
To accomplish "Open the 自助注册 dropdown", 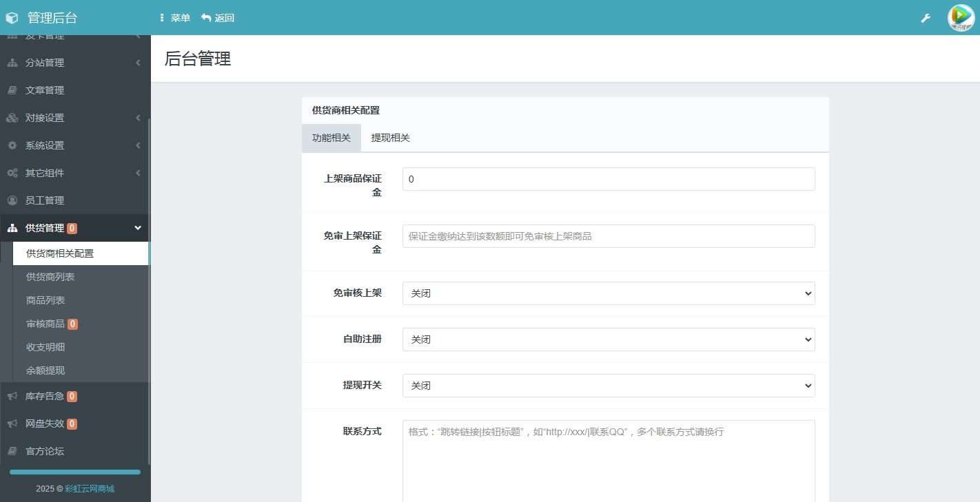I will pos(608,339).
